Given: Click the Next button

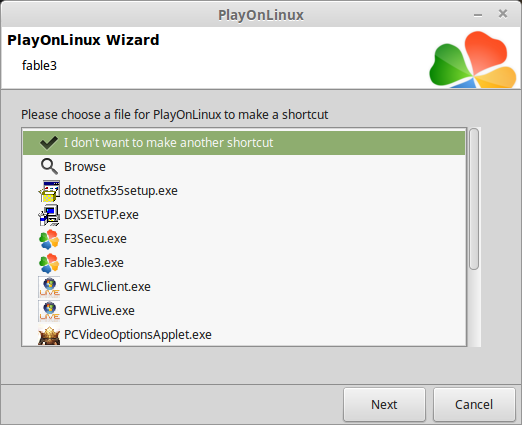Looking at the screenshot, I should (x=384, y=404).
